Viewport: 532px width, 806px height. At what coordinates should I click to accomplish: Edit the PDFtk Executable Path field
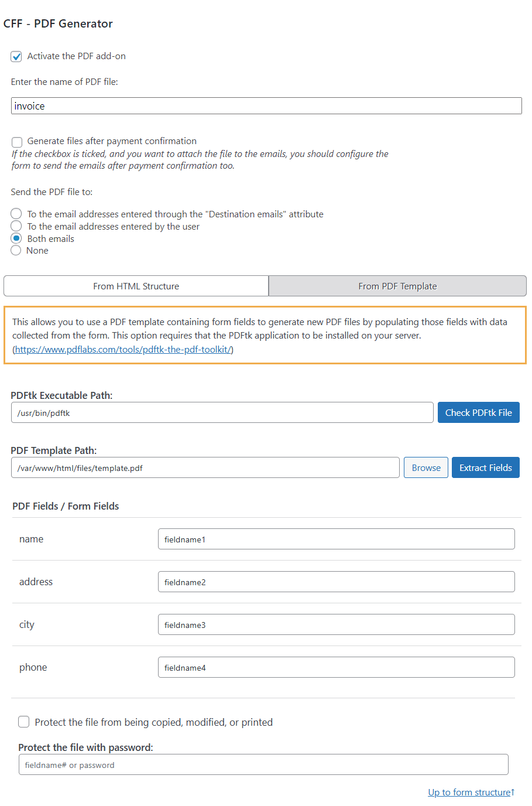(222, 412)
